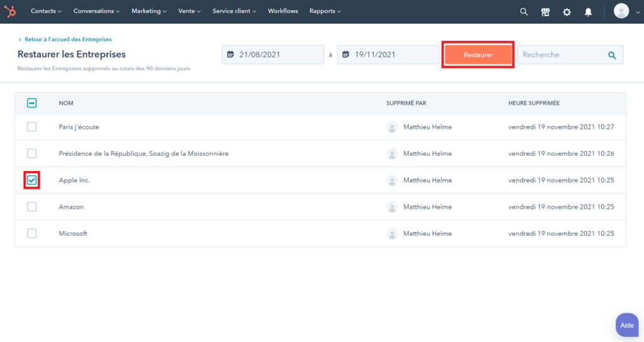The image size is (644, 342).
Task: Click Matthieu Helme name in Amazon row
Action: point(428,207)
